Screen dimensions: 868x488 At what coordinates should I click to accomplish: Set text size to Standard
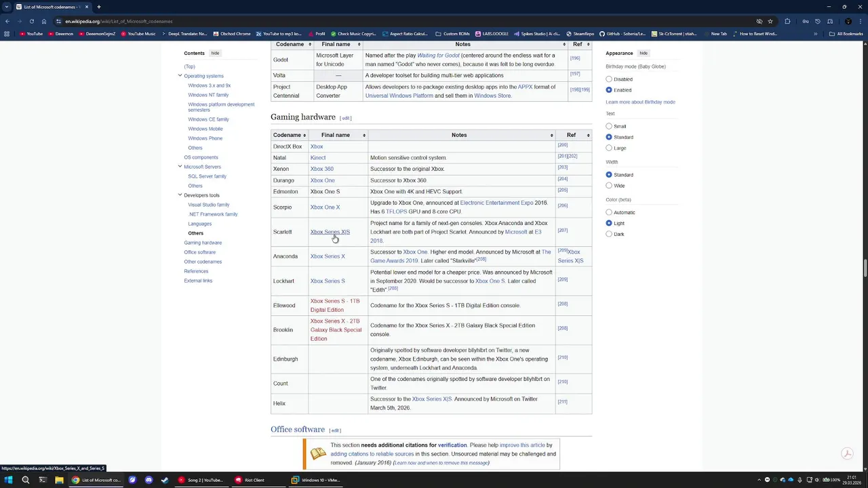click(609, 137)
